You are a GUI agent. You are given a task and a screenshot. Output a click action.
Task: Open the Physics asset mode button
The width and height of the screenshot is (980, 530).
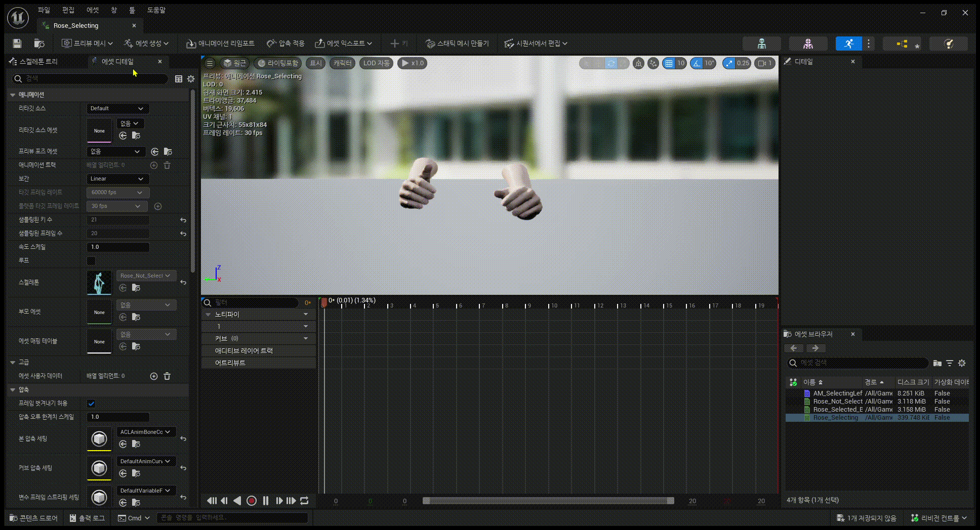point(949,43)
